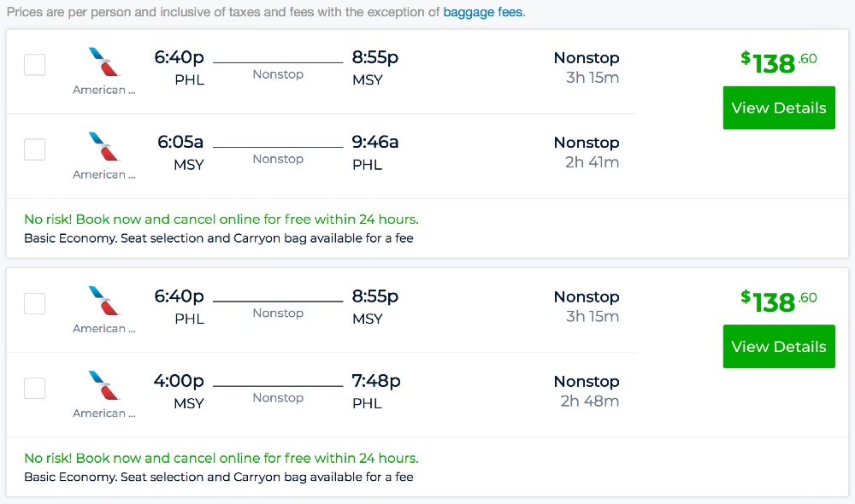Viewport: 855px width, 504px height.
Task: Click American Airlines logo on 6:05a MSY flight
Action: pyautogui.click(x=104, y=147)
